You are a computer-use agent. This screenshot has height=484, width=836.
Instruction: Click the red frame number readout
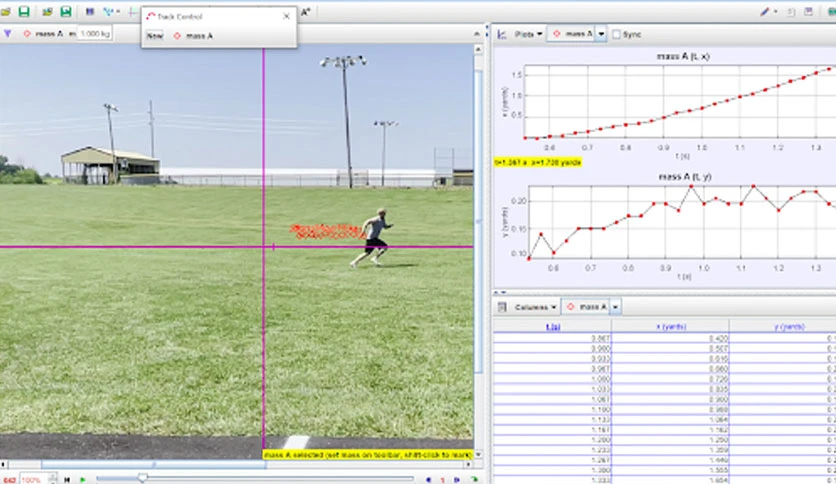coord(9,480)
